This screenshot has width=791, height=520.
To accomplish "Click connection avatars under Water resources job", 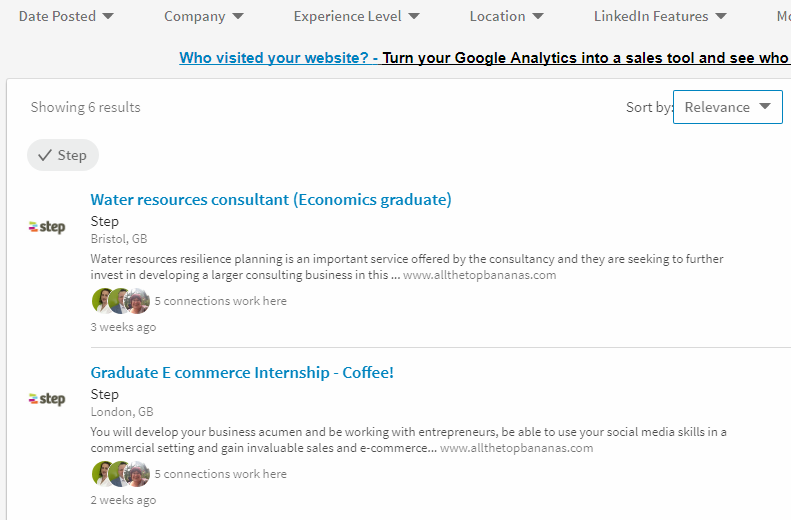I will pos(120,301).
